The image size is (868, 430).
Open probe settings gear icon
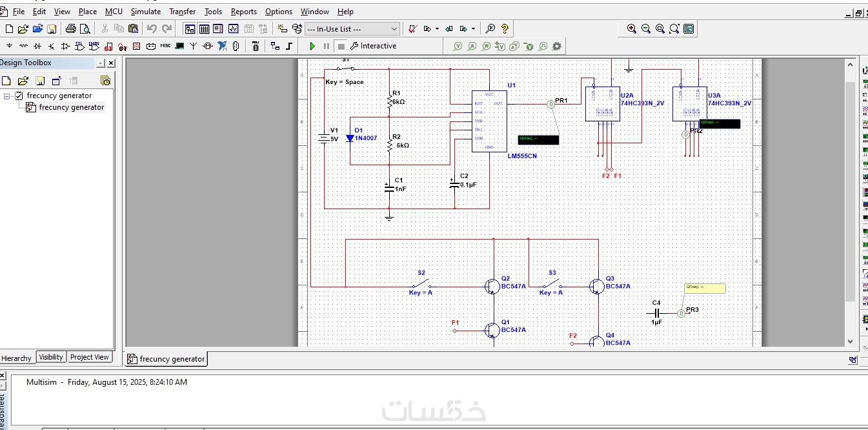[557, 46]
